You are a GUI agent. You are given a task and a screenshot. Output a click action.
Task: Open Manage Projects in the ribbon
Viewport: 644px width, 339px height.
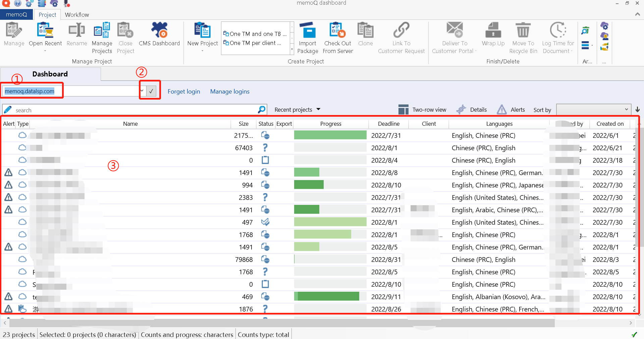point(102,38)
